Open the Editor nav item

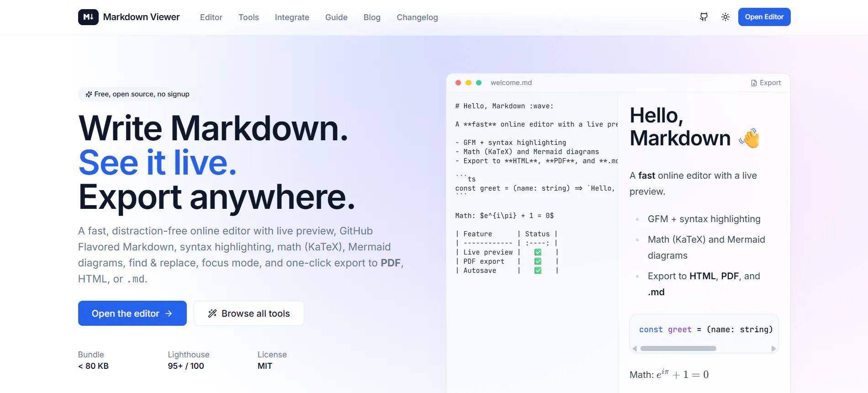pyautogui.click(x=211, y=17)
